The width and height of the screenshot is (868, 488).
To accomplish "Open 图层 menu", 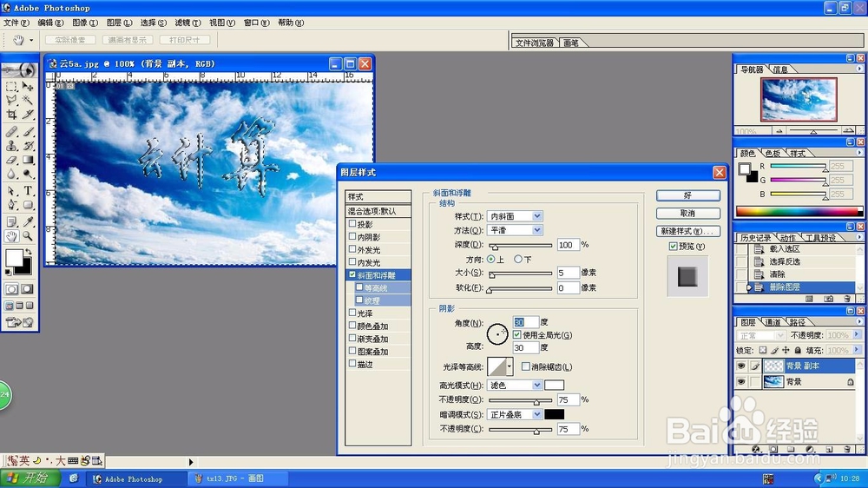I will coord(119,23).
